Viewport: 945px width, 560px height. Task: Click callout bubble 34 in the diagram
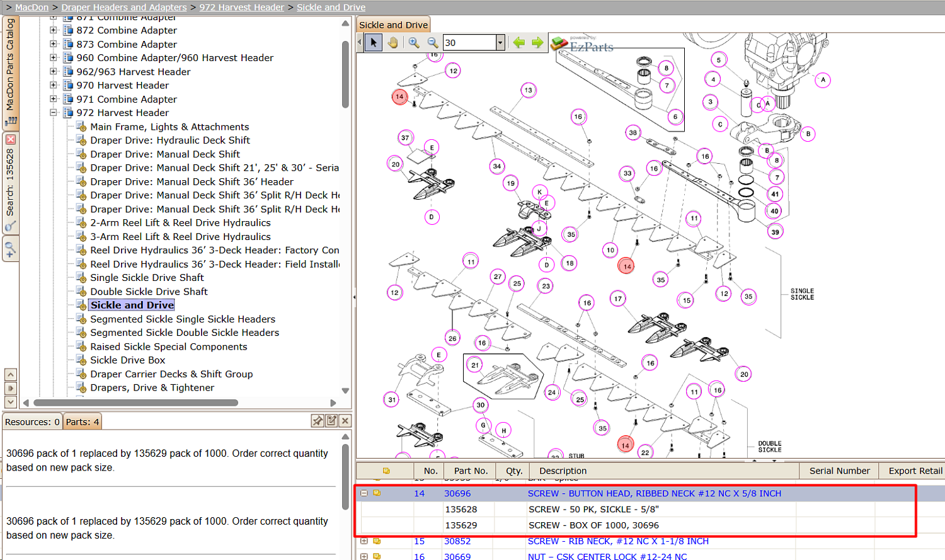tap(497, 166)
